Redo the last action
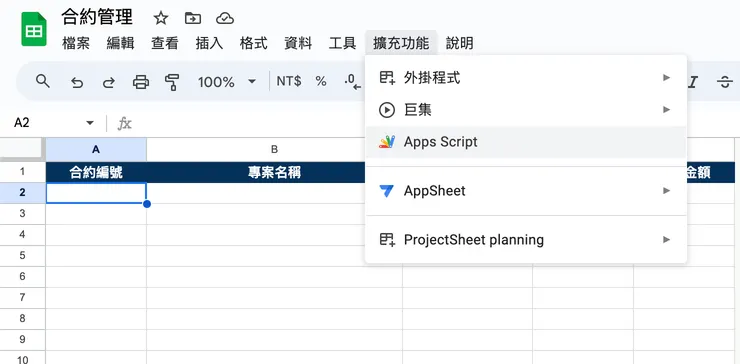740x364 pixels. click(109, 83)
